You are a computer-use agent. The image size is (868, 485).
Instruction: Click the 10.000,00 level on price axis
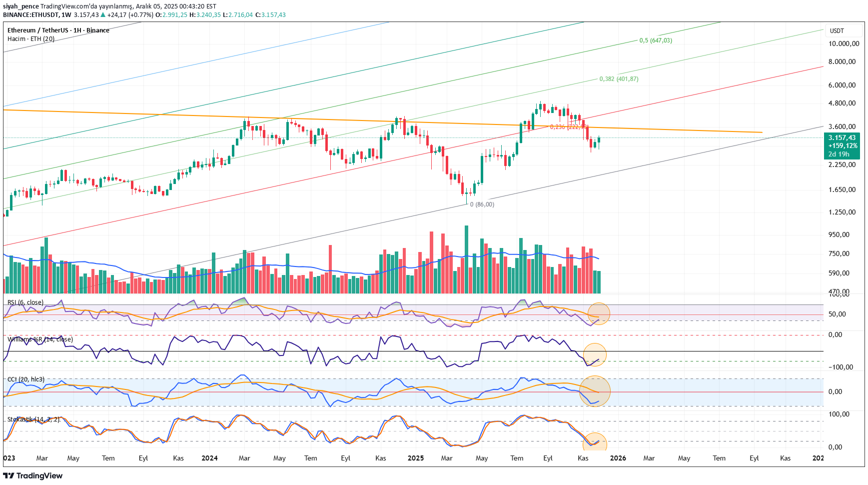pos(844,44)
